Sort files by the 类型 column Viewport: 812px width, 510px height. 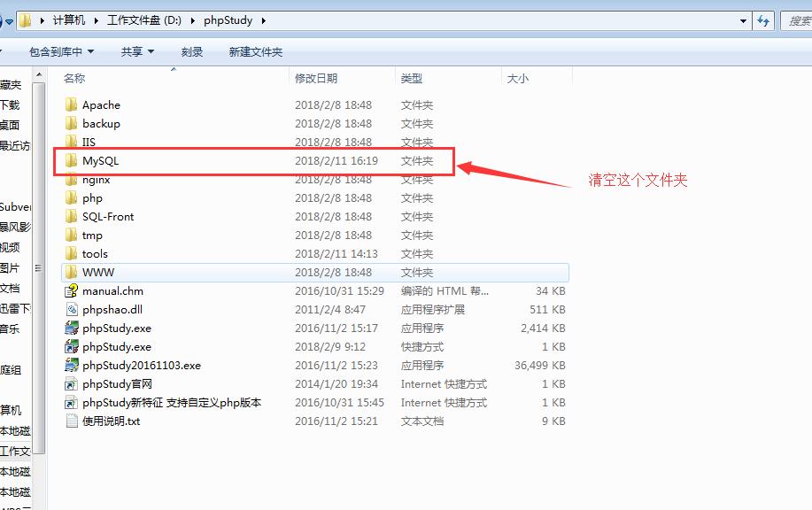411,79
